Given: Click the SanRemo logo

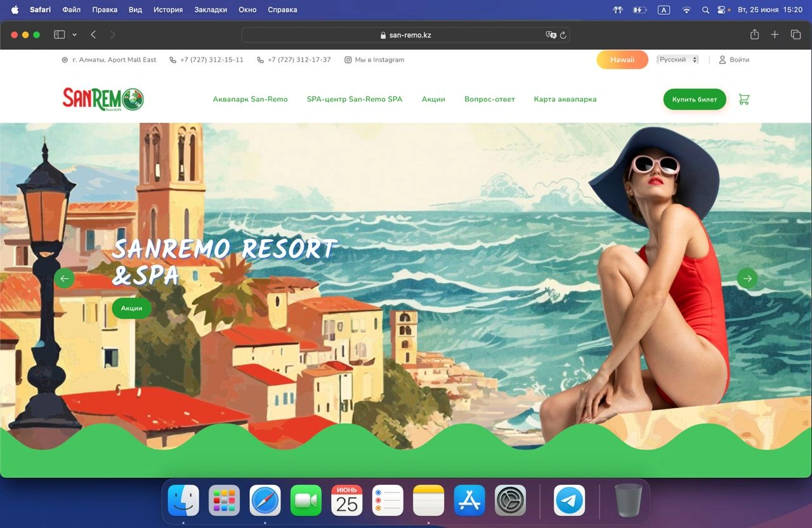Looking at the screenshot, I should [103, 99].
